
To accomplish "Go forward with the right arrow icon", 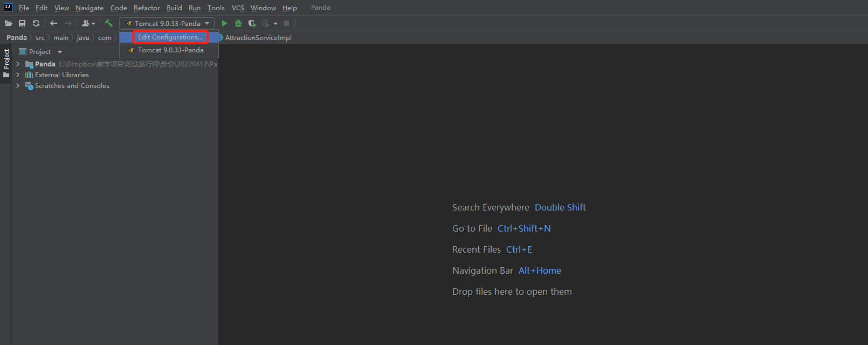I will pyautogui.click(x=68, y=23).
